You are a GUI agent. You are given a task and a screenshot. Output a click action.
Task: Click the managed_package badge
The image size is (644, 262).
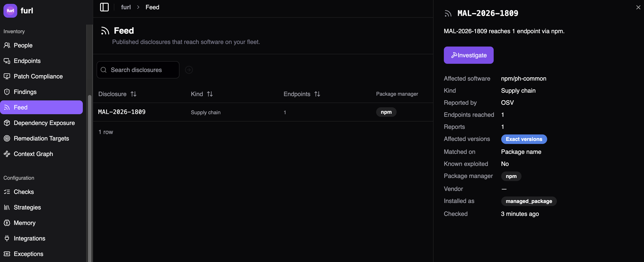pyautogui.click(x=529, y=201)
